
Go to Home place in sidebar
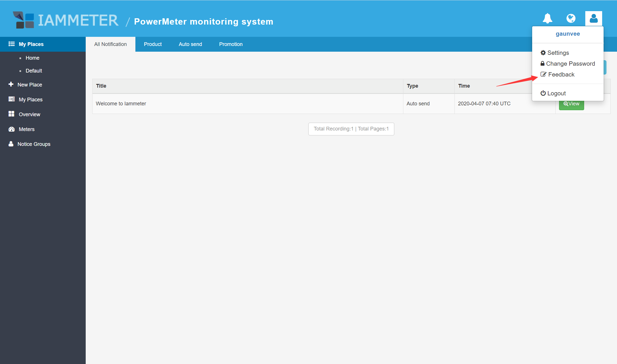(x=32, y=58)
